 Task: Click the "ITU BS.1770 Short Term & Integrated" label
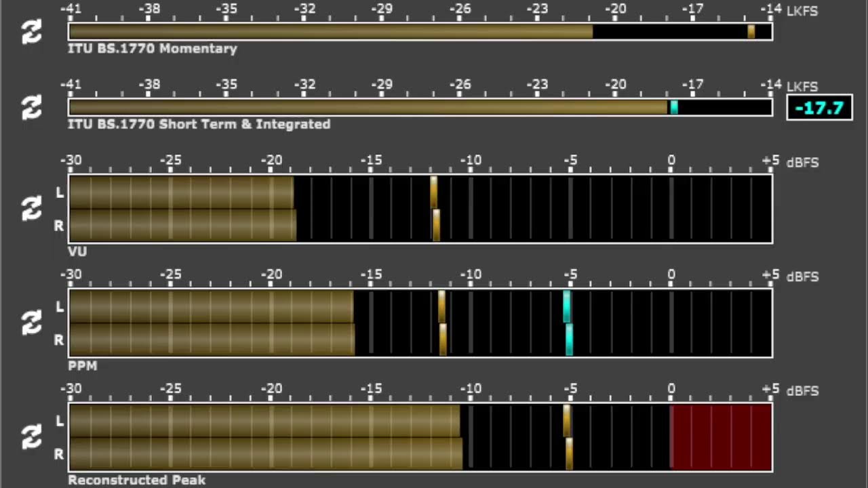(x=199, y=124)
